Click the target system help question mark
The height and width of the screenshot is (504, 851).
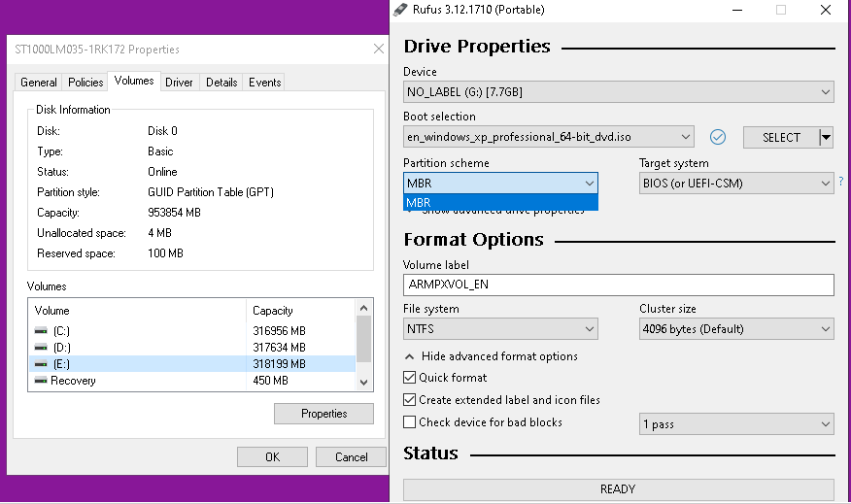[x=841, y=182]
